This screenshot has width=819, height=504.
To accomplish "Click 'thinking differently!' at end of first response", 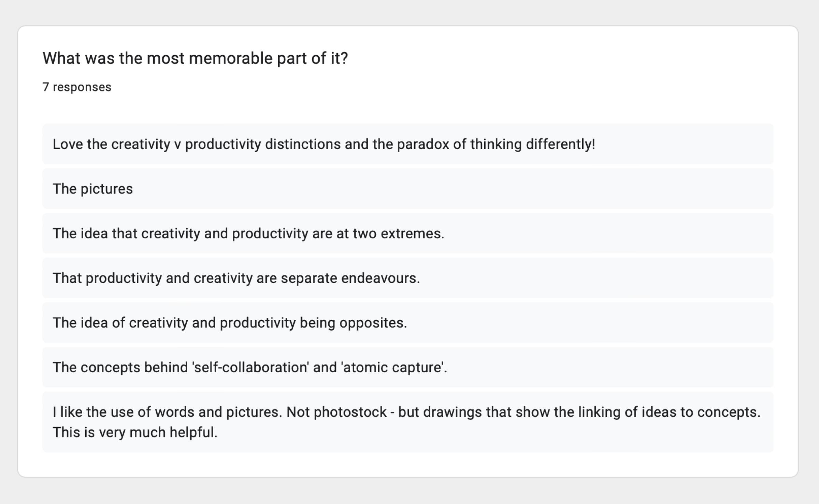I will pos(533,144).
